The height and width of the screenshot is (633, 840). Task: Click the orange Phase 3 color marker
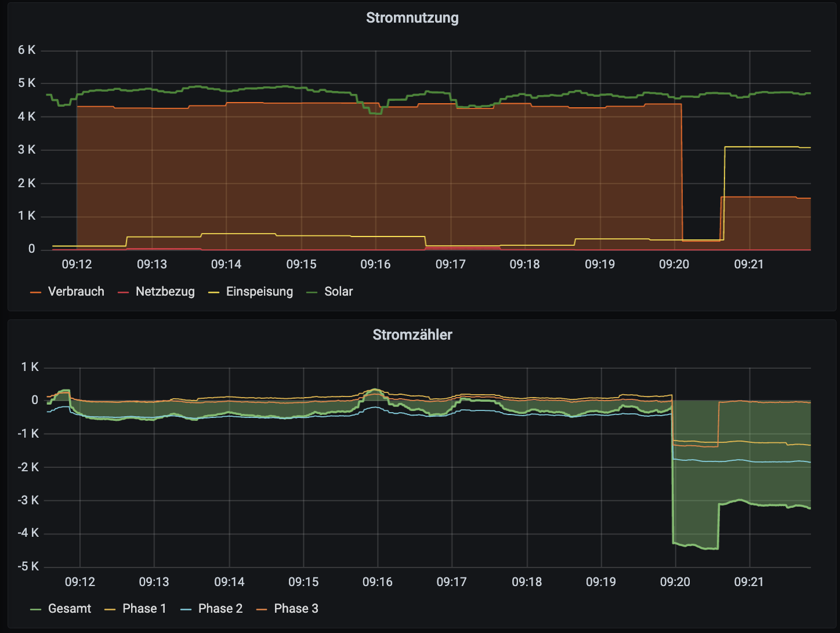(262, 609)
